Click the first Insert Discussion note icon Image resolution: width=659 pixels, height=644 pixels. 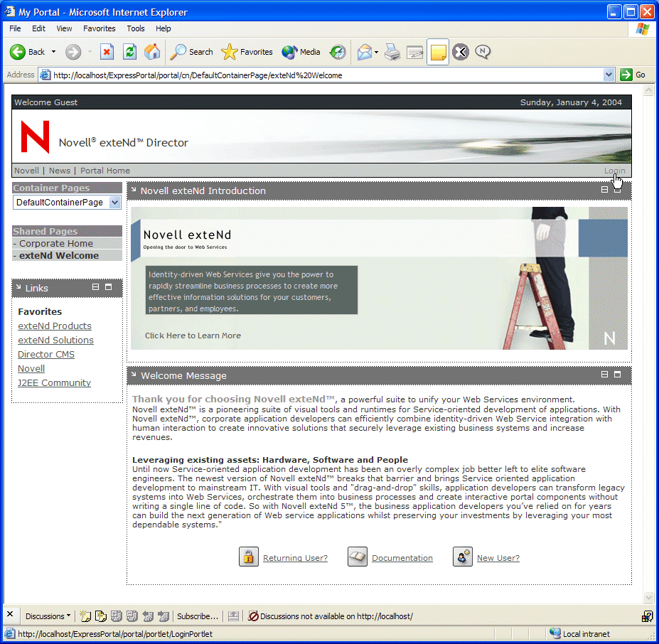(x=85, y=616)
